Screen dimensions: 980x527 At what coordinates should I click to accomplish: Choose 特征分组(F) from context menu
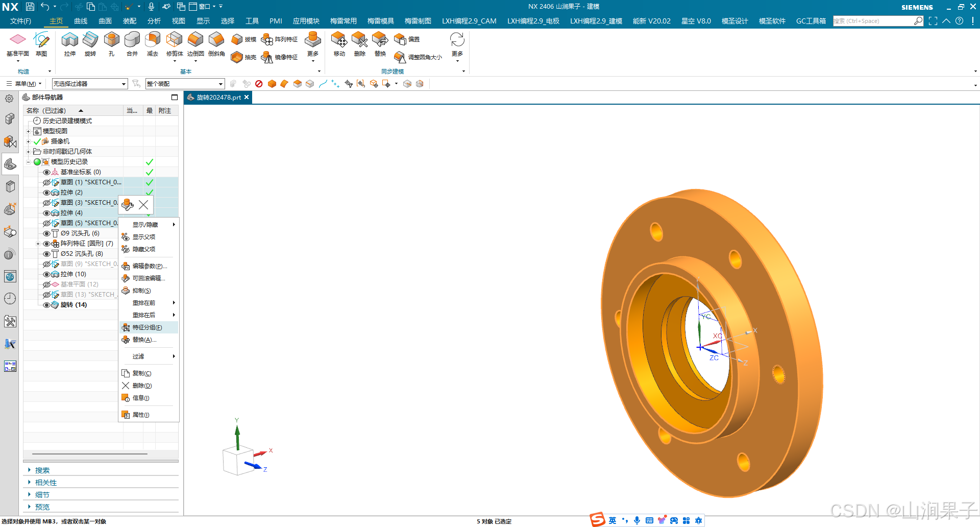(x=149, y=327)
